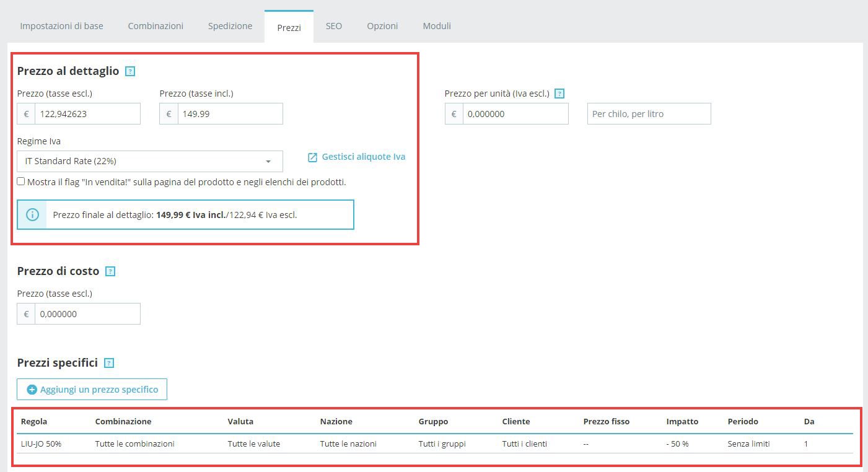Open help icon beside Prezzo di costo

pos(110,271)
